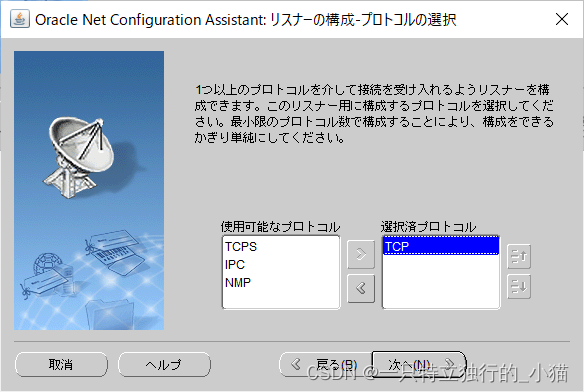This screenshot has height=392, width=584.
Task: Proceed with the 次へ(N) button
Action: pos(419,364)
